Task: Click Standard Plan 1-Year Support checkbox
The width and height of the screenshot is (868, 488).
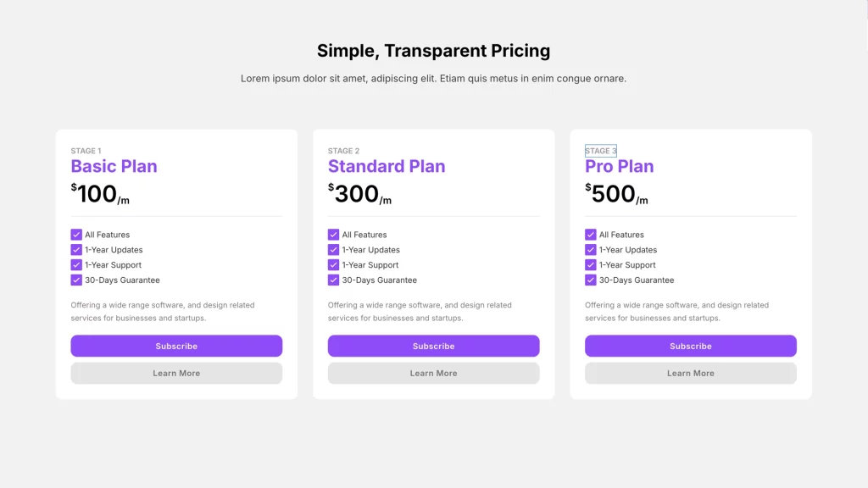Action: click(x=333, y=265)
